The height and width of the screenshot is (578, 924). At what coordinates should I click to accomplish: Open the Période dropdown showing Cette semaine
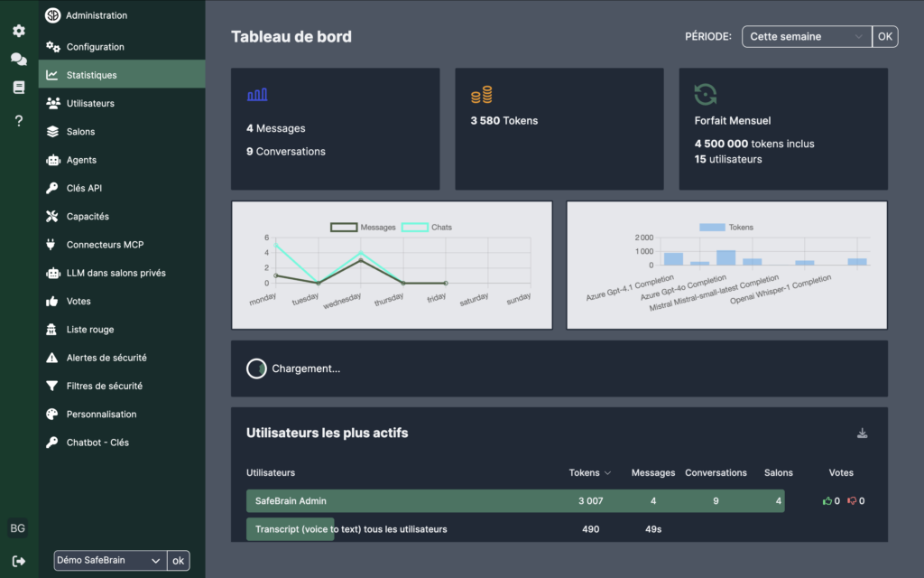[807, 36]
